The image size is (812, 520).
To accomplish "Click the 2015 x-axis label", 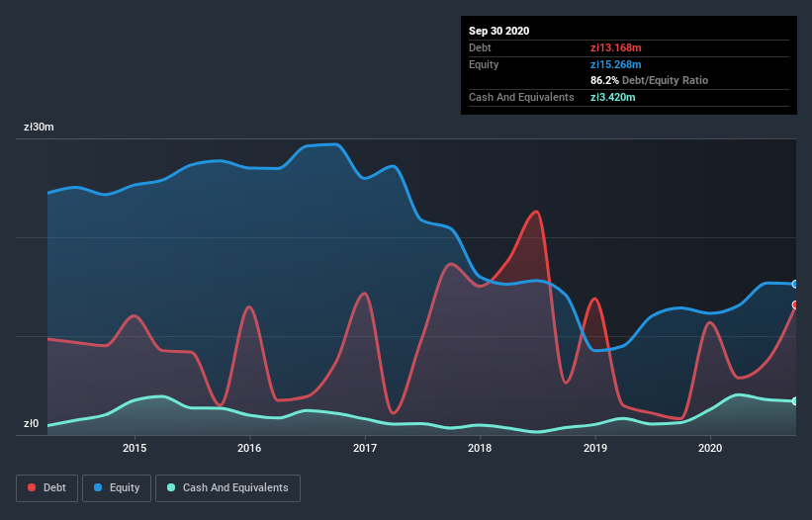I will [x=135, y=448].
